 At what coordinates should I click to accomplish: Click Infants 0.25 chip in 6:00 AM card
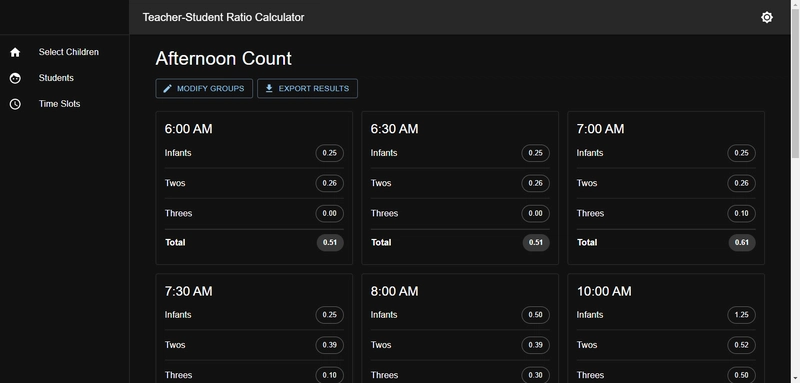pos(330,153)
